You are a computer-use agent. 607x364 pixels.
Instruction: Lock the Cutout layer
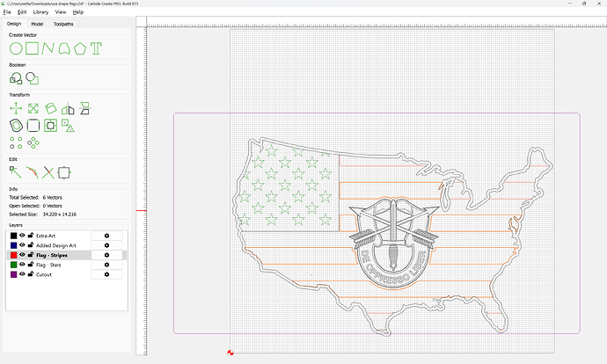point(31,273)
